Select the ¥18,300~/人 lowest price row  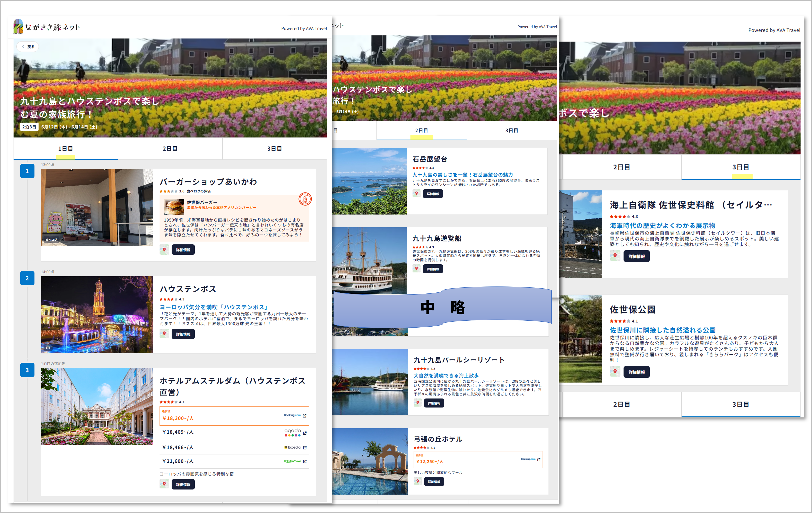pyautogui.click(x=234, y=416)
